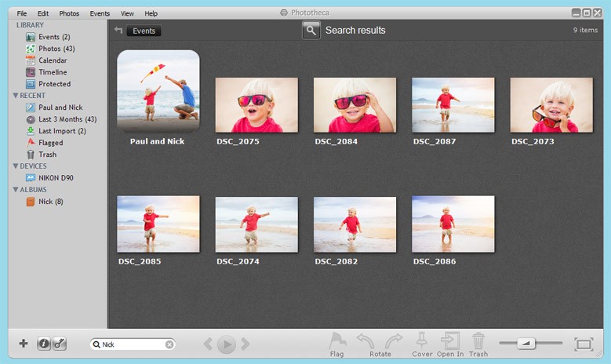Select photo DSC_2082
The height and width of the screenshot is (364, 611).
point(355,224)
